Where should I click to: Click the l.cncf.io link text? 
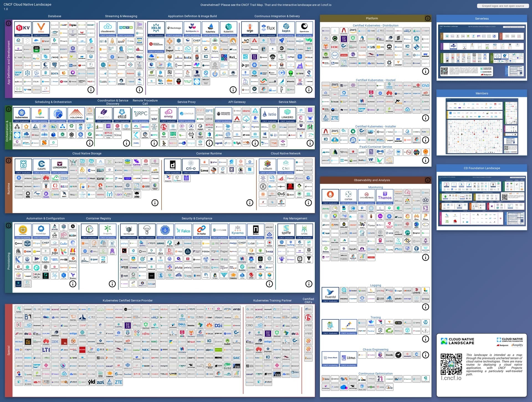coord(451,378)
